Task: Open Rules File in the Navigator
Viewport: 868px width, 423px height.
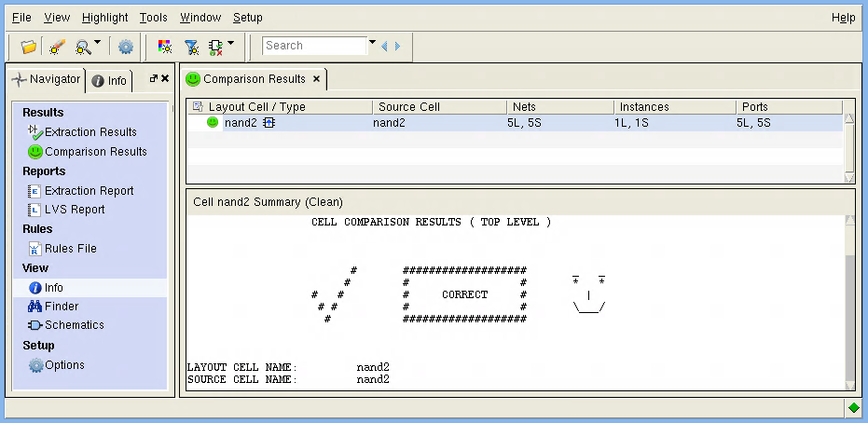Action: pos(70,249)
